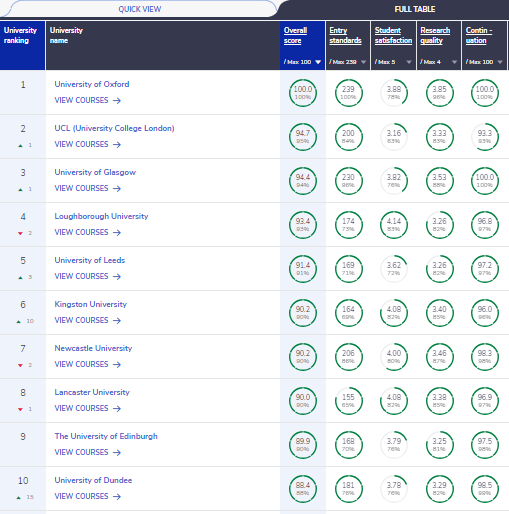Image resolution: width=509 pixels, height=514 pixels.
Task: Click the Continuation header link
Action: (x=479, y=35)
